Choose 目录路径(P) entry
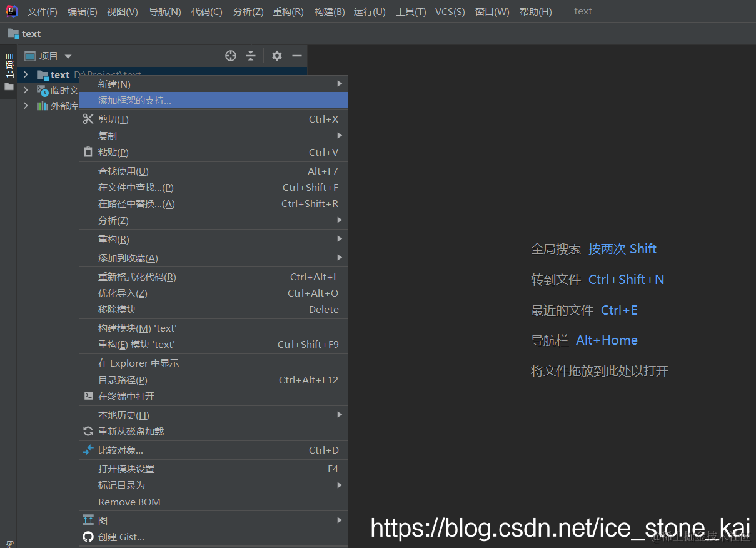Image resolution: width=756 pixels, height=548 pixels. (213, 380)
